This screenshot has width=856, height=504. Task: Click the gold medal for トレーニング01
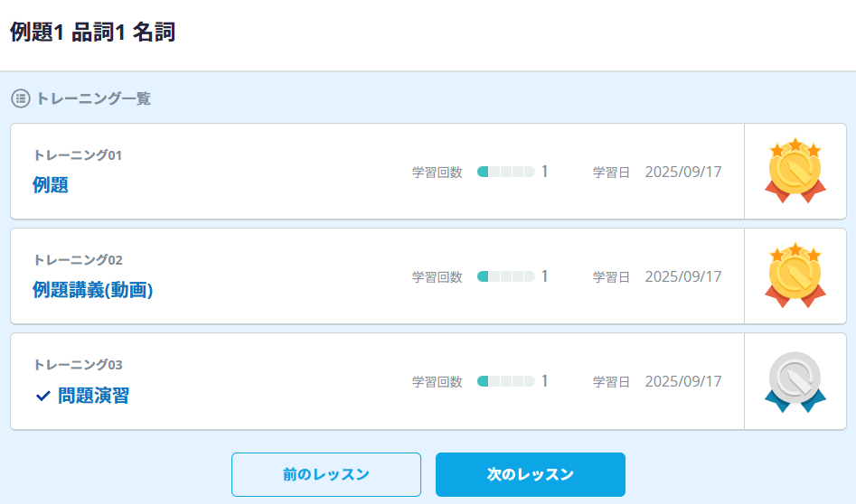coord(795,170)
